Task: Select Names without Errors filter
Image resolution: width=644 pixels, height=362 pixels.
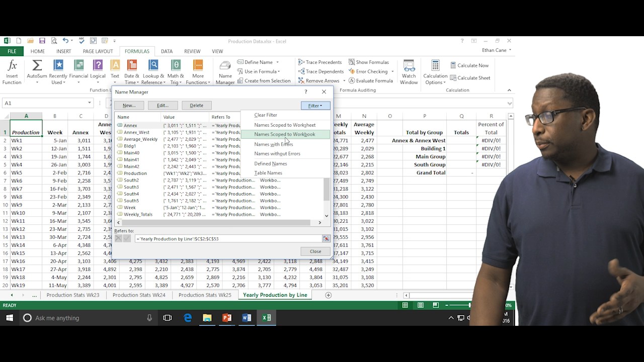Action: pyautogui.click(x=285, y=153)
